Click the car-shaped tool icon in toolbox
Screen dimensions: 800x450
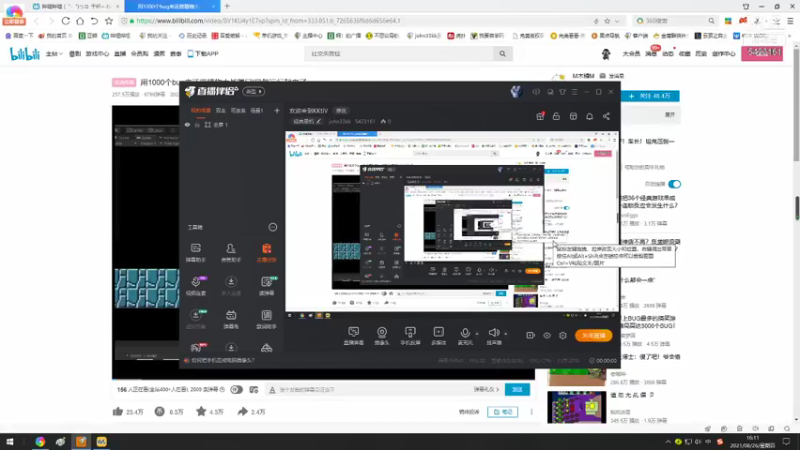(266, 348)
